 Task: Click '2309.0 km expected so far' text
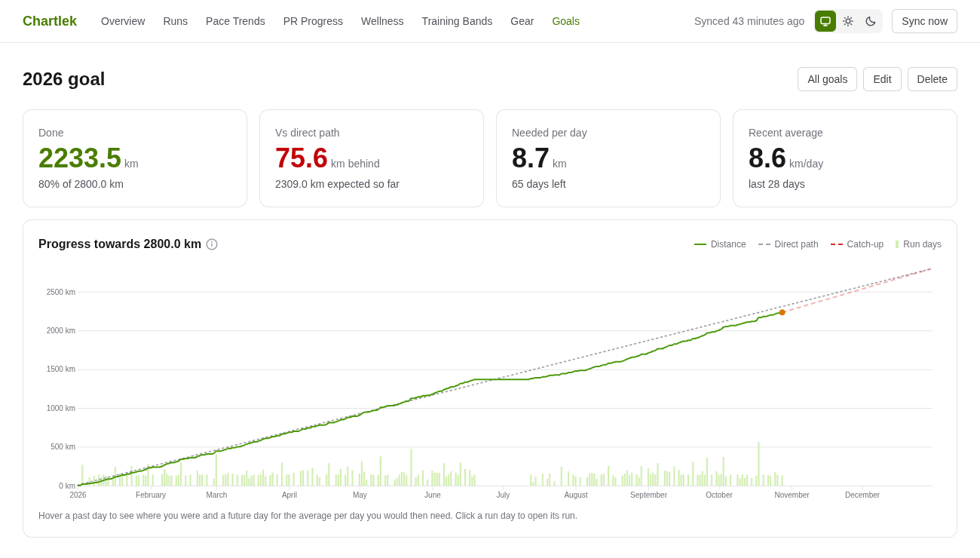[x=337, y=184]
